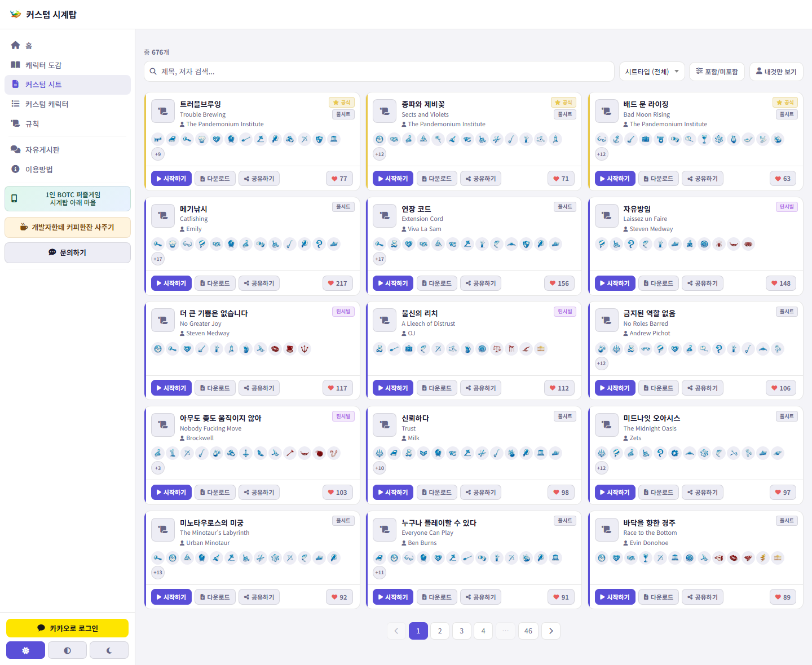This screenshot has width=812, height=665.
Task: Click the next page arrow
Action: coord(551,631)
